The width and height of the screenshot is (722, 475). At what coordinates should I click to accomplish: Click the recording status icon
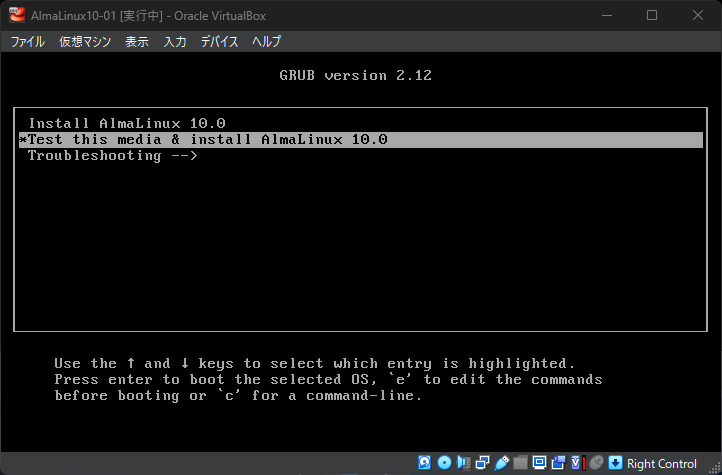click(559, 463)
